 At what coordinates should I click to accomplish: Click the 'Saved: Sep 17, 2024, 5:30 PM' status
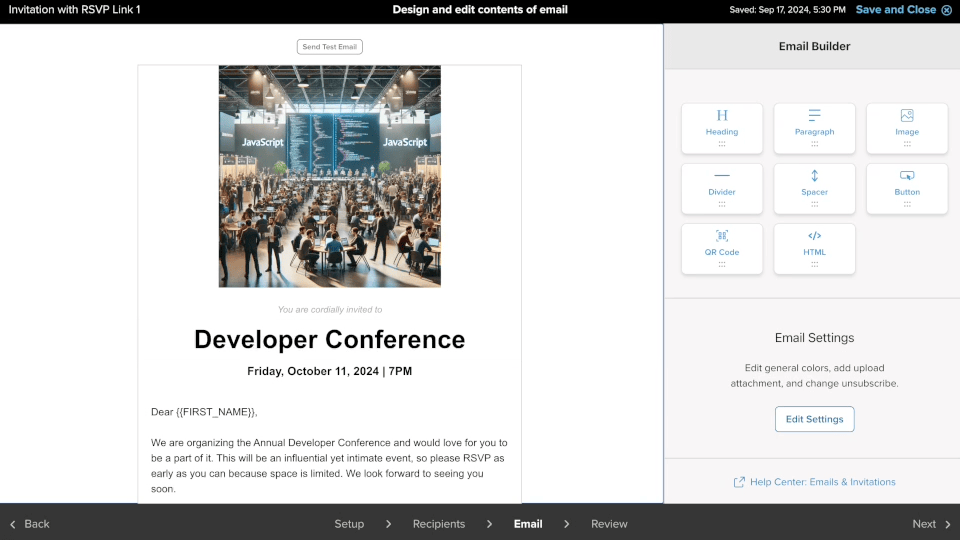point(787,10)
